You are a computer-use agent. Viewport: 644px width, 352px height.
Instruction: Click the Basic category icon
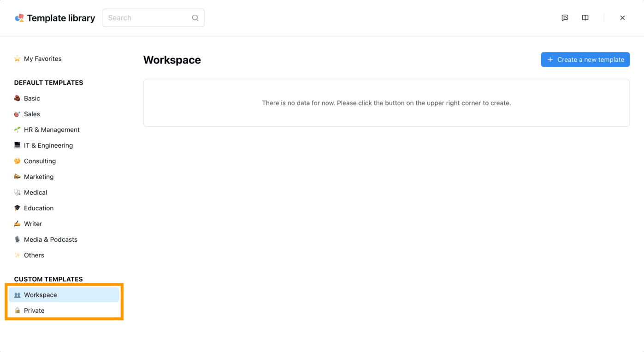(x=17, y=98)
